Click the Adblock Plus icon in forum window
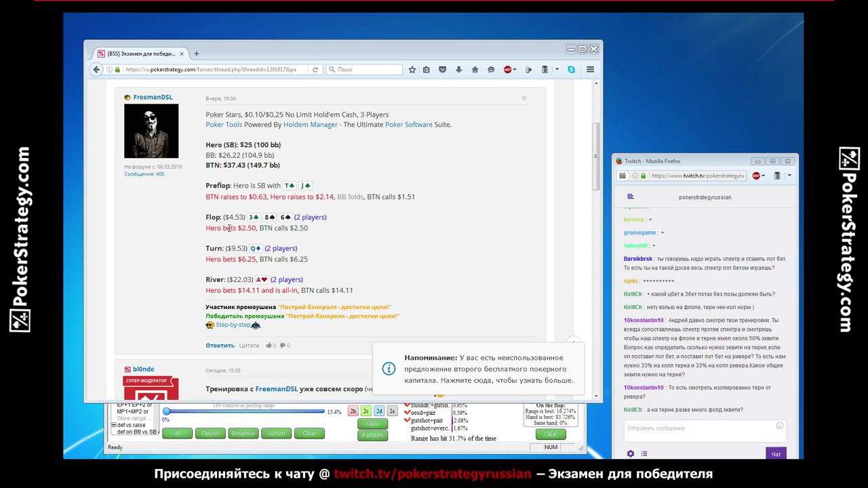This screenshot has height=488, width=868. 507,69
